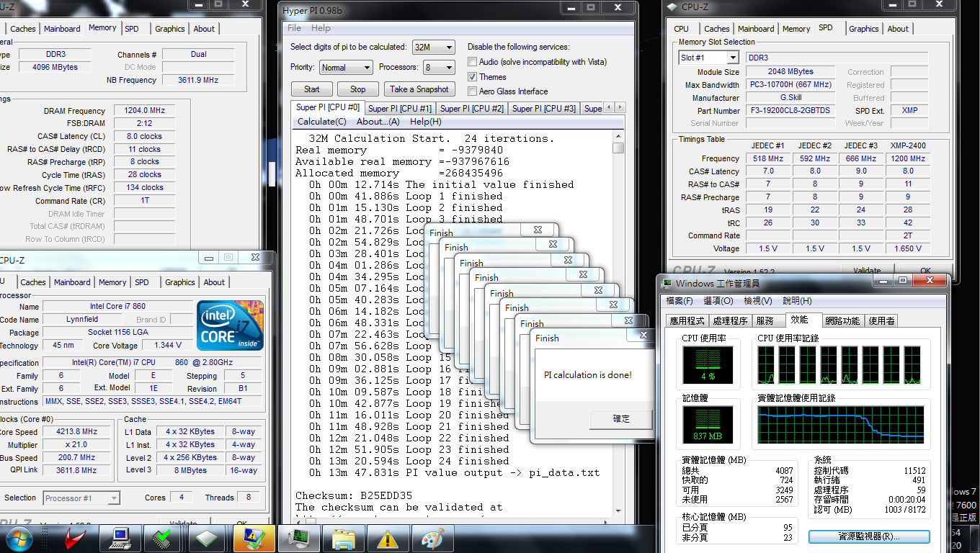
Task: Open Caches tab in bottom-left CPU-Z window
Action: pos(33,282)
